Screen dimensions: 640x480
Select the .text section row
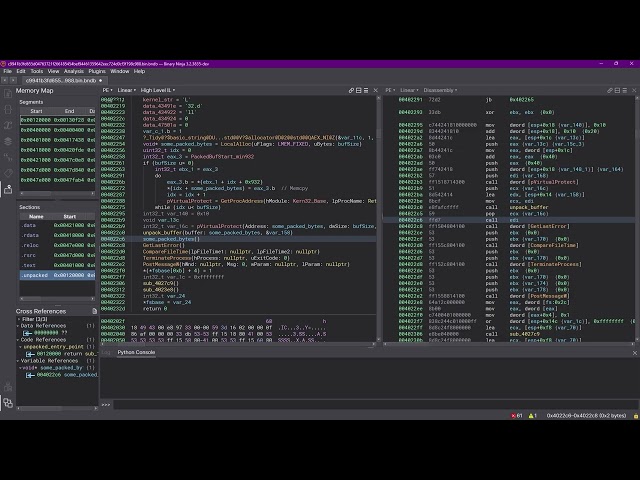58,265
